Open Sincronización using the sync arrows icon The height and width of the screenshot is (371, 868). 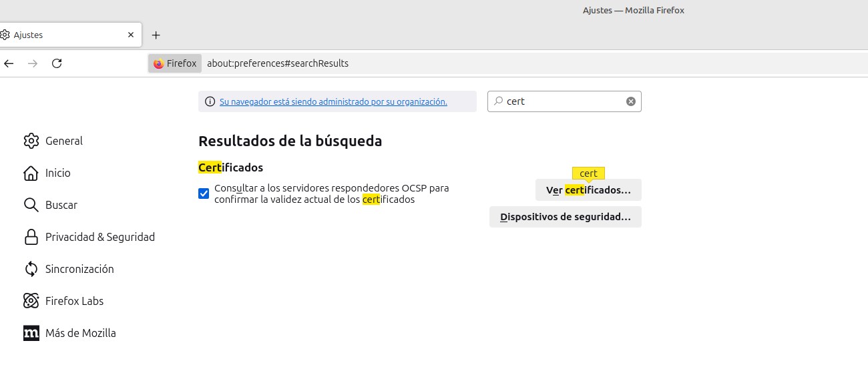(31, 269)
